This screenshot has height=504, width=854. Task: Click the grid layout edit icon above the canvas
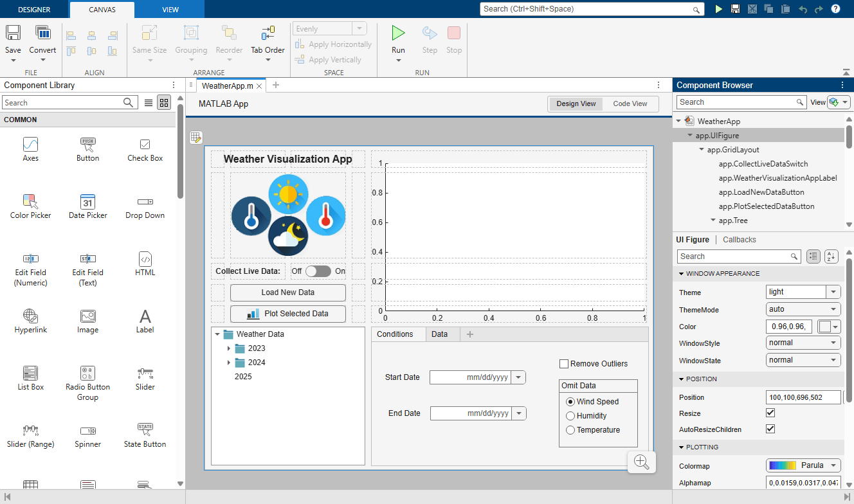(x=196, y=137)
